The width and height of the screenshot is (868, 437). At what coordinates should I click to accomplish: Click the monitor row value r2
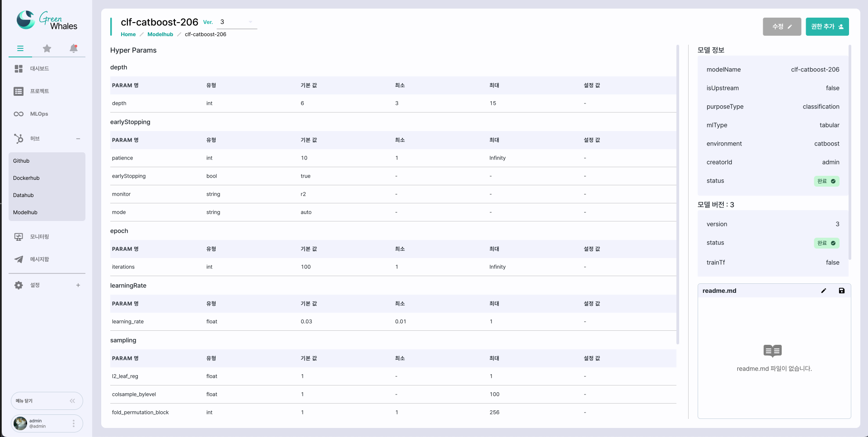[x=303, y=194]
